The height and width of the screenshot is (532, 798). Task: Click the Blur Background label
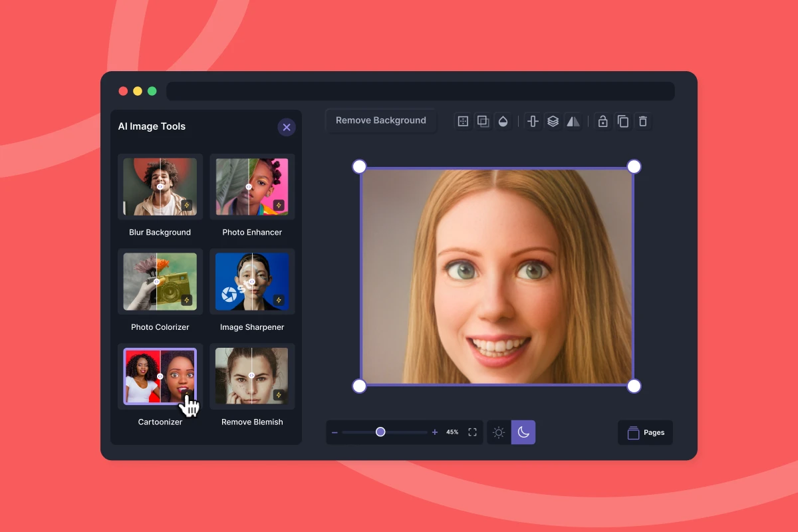(160, 232)
